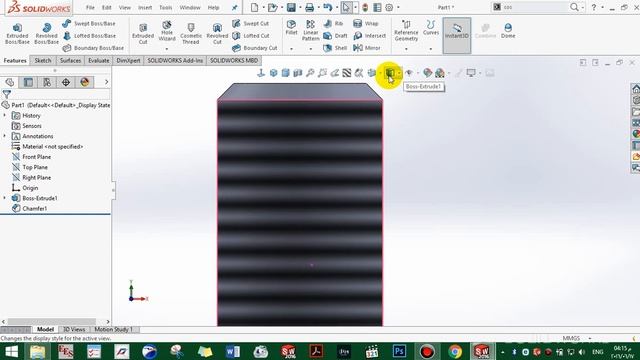Click the Edit Appearance sphere icon
Image resolution: width=640 pixels, height=360 pixels.
pyautogui.click(x=427, y=73)
